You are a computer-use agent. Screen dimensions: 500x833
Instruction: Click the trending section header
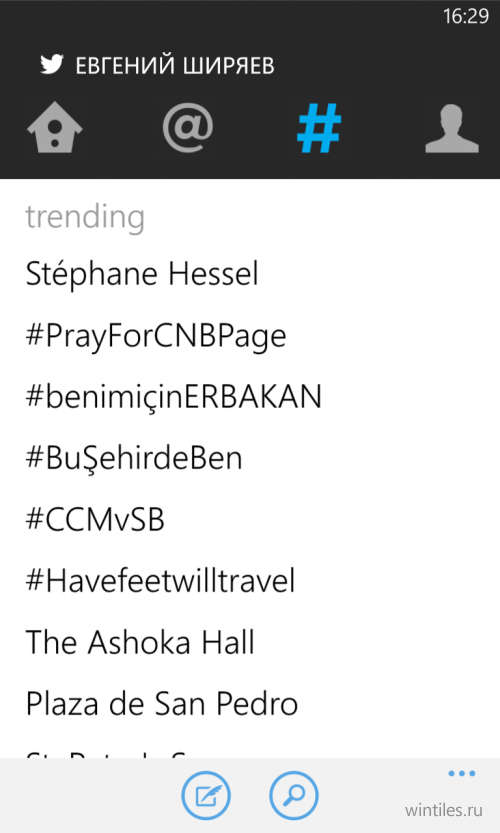tap(85, 217)
